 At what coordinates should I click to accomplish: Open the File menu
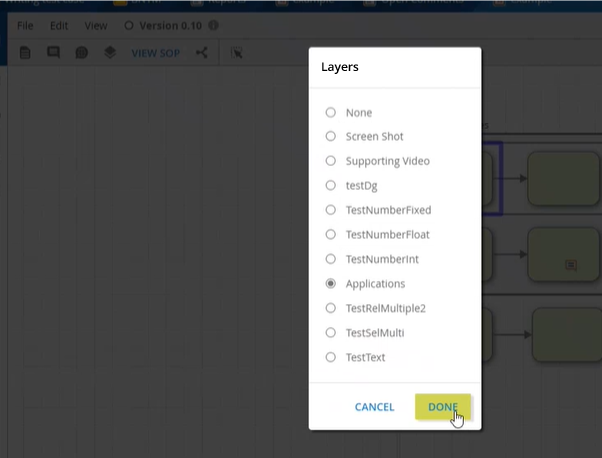pyautogui.click(x=25, y=25)
